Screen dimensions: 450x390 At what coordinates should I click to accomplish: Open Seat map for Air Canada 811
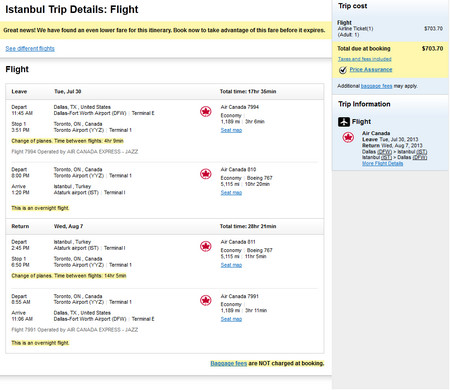[231, 265]
